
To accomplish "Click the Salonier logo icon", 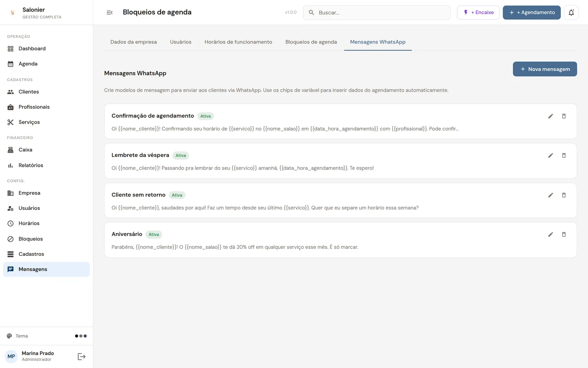I will [13, 13].
